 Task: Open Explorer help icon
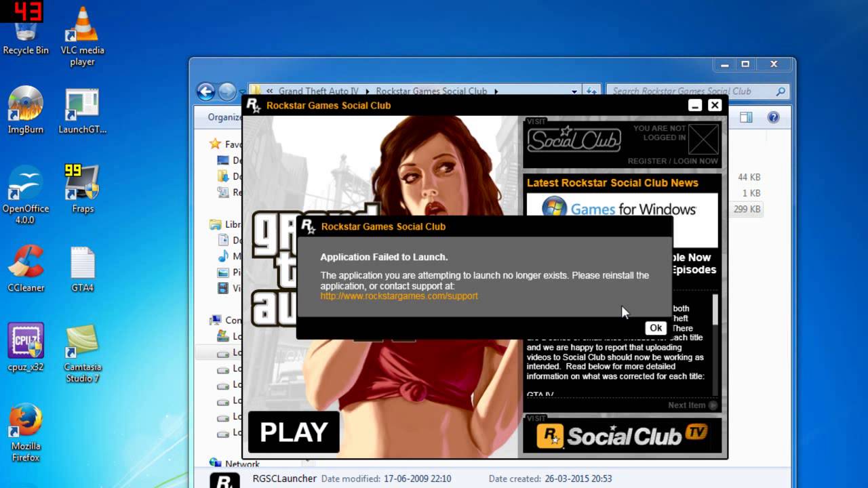coord(773,117)
